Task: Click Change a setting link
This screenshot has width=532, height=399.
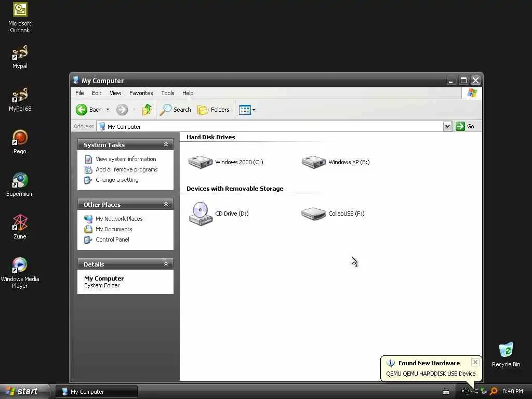Action: tap(117, 180)
